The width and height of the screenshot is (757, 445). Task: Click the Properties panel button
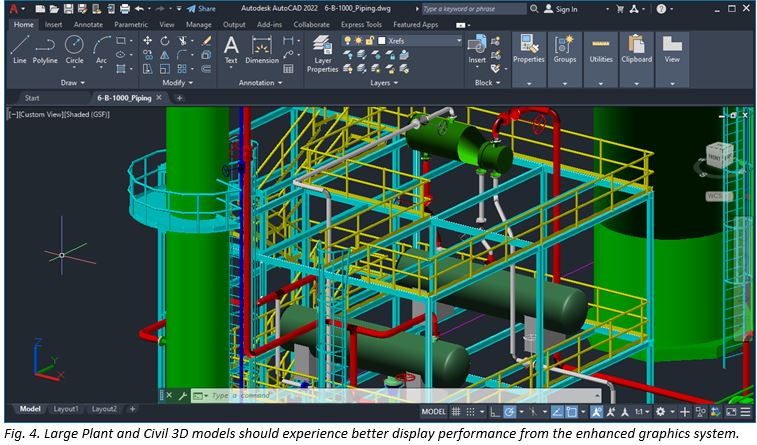529,59
